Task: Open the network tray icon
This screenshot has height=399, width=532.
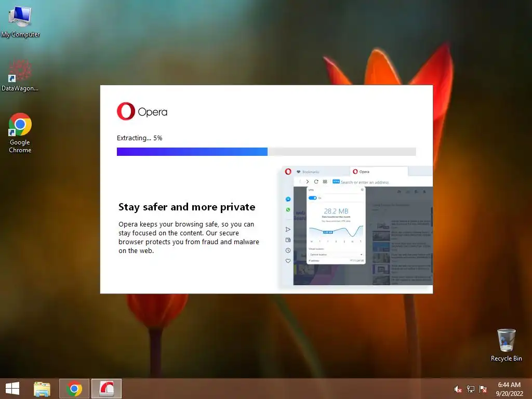Action: pos(471,389)
